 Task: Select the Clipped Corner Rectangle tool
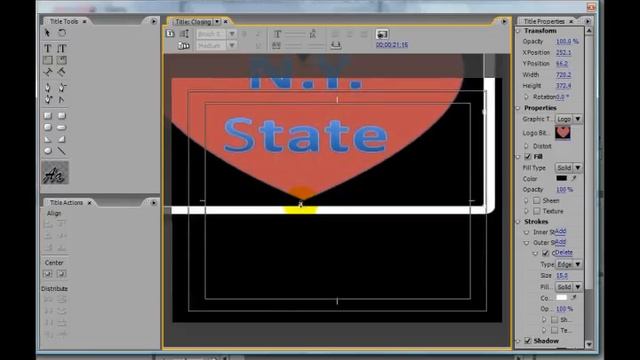[x=47, y=127]
